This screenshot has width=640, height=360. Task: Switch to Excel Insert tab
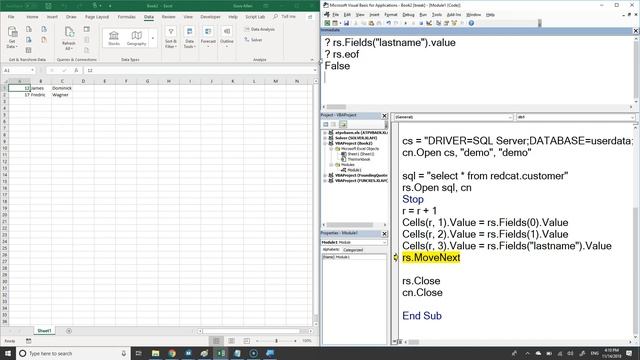[x=52, y=17]
